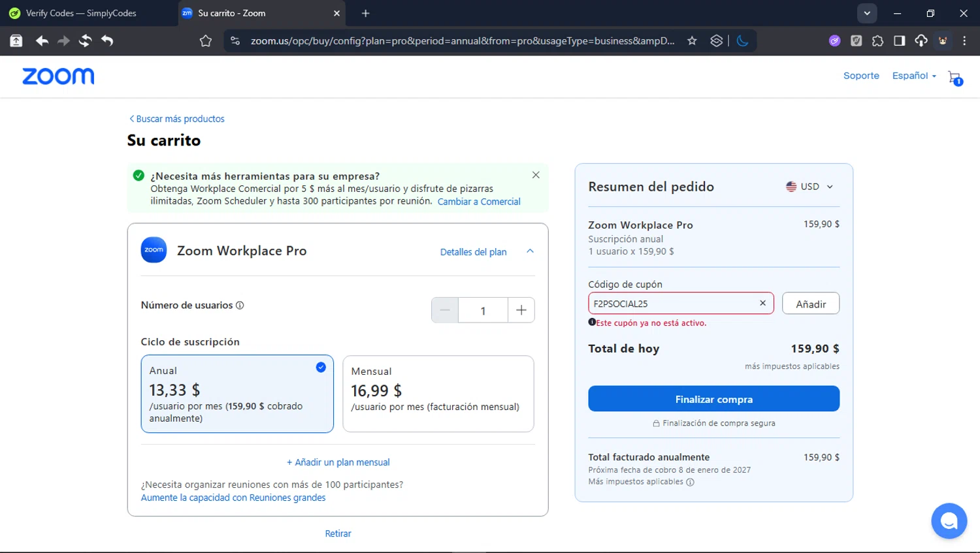Close the Su carrito - Zoom tab
This screenshot has width=980, height=553.
click(336, 13)
